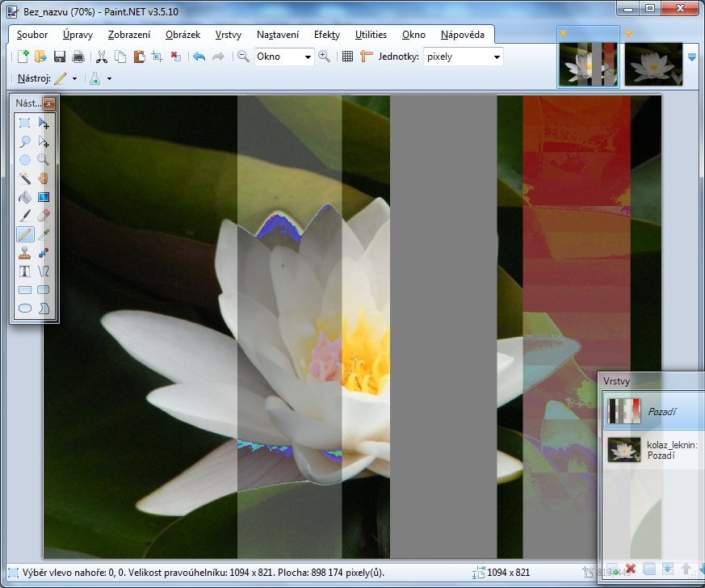Select the Line/Curve tool
705x588 pixels.
pos(44,271)
